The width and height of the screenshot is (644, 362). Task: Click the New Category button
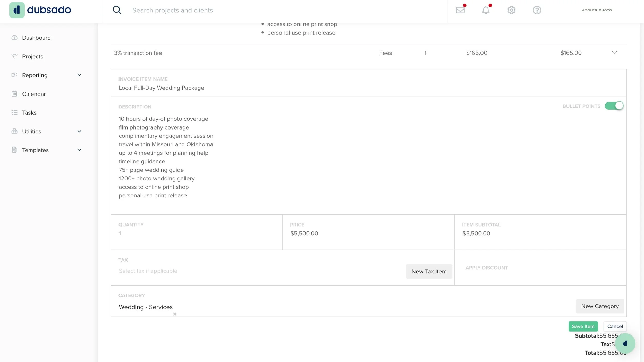600,306
